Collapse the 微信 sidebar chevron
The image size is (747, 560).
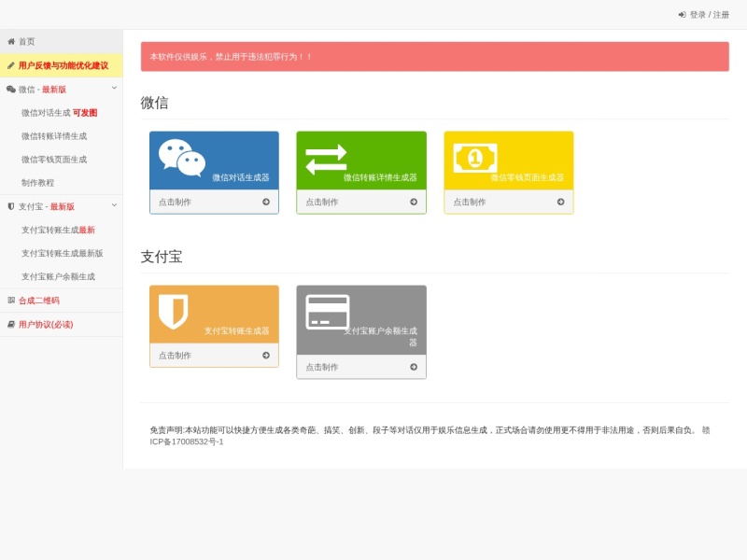coord(114,88)
